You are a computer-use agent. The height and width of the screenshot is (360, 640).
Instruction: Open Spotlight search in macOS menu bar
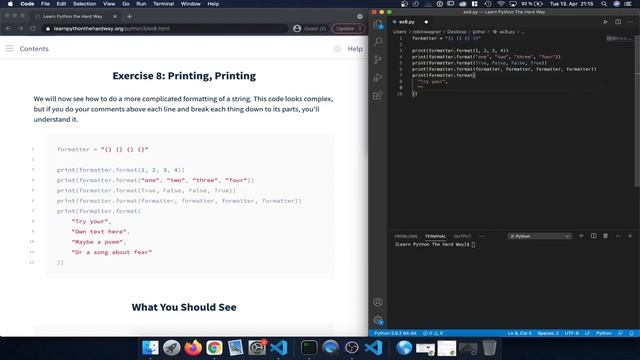(x=604, y=4)
